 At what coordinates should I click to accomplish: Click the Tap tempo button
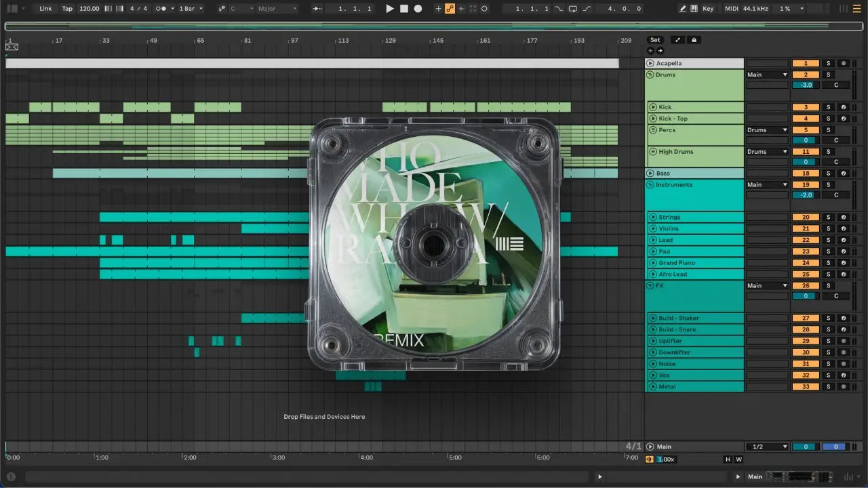67,9
